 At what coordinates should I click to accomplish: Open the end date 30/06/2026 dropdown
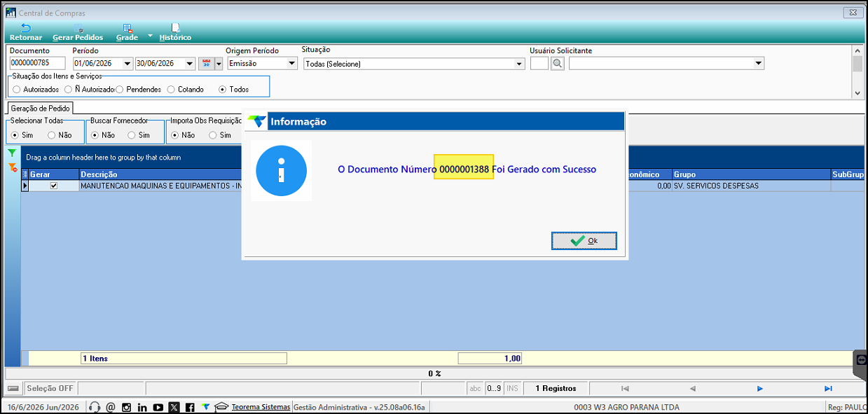(x=190, y=64)
